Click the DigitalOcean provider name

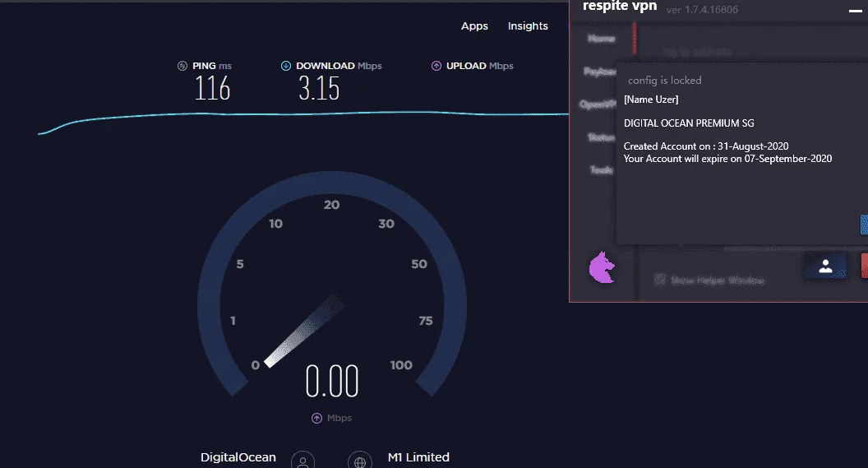(x=238, y=457)
